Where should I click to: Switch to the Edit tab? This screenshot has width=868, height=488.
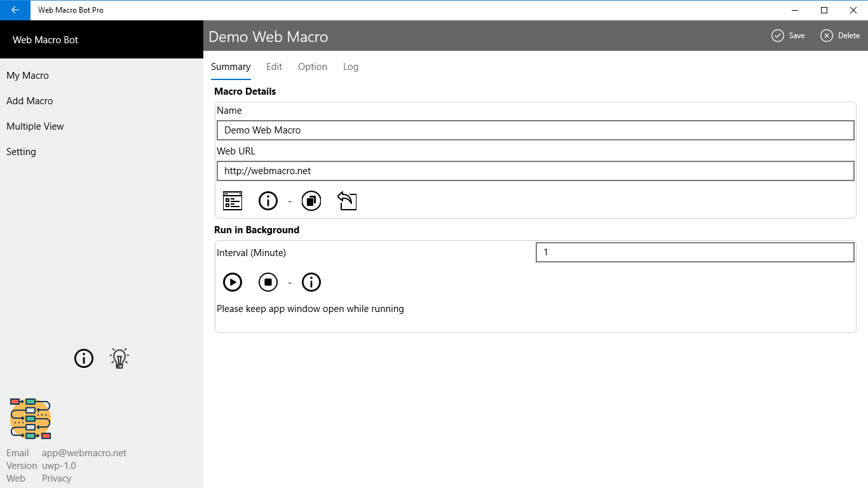click(x=274, y=66)
